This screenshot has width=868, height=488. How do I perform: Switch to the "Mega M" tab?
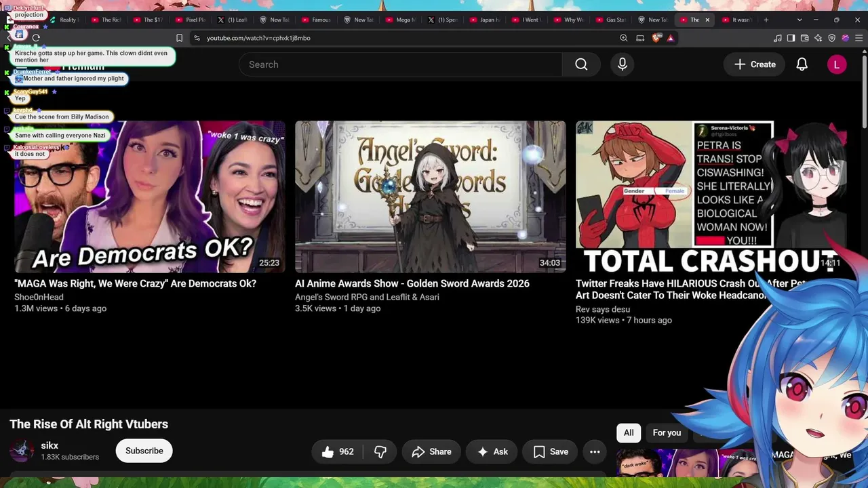[x=401, y=20]
